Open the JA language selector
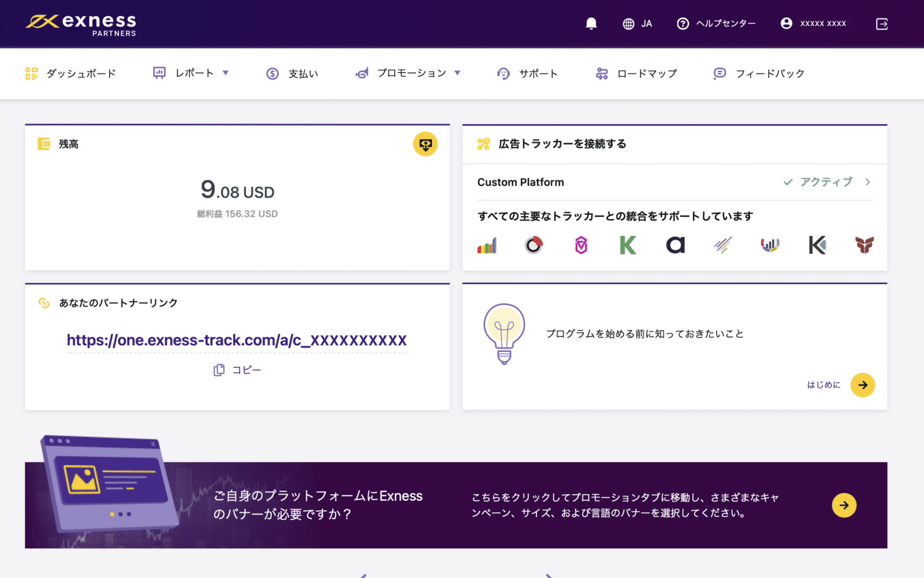Image resolution: width=924 pixels, height=578 pixels. 646,24
